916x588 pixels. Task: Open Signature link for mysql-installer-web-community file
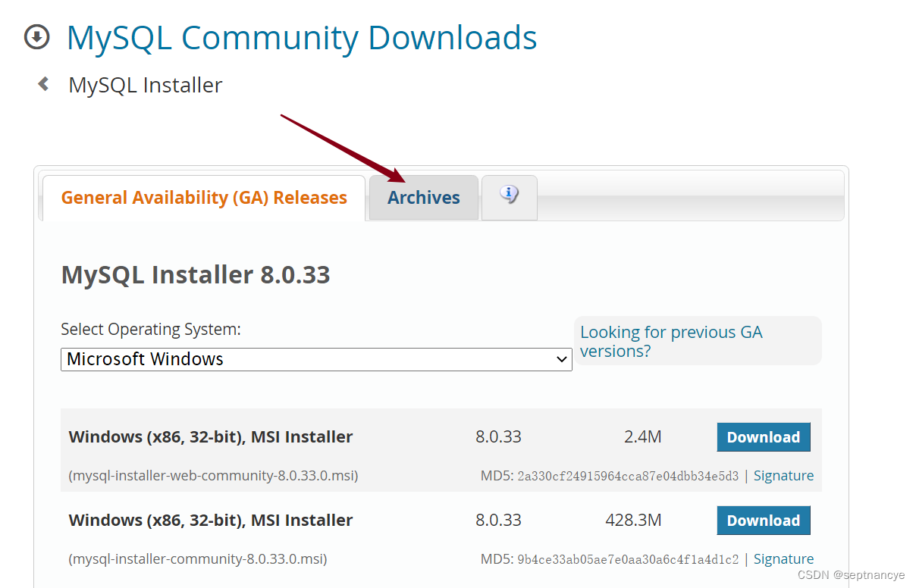[783, 476]
